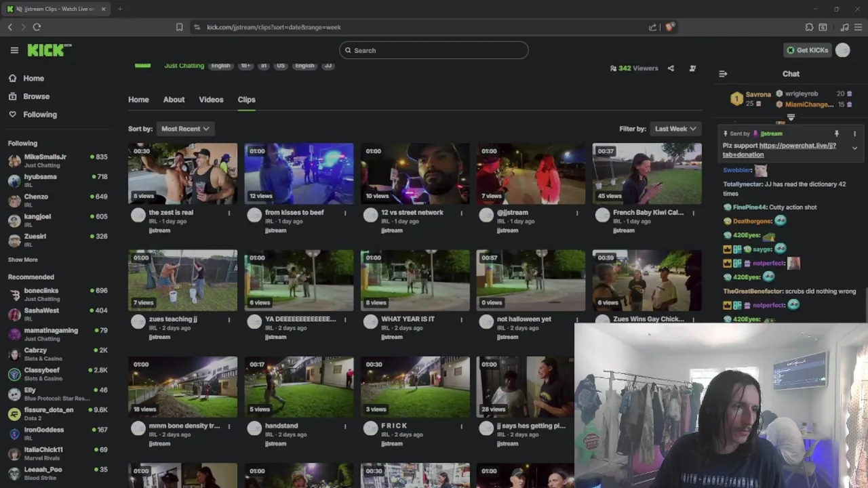Click the Get KICKs button
This screenshot has height=488, width=868.
[x=807, y=50]
